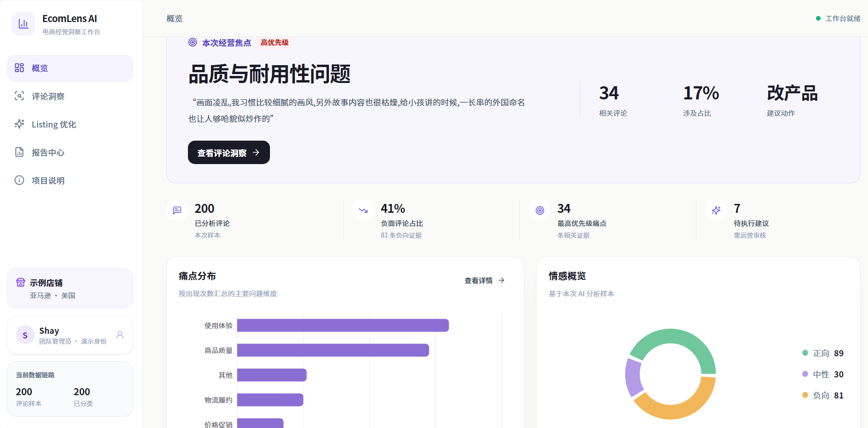Click the 200 已分析评论 card
Viewport: 868px width, 428px height.
(254, 220)
